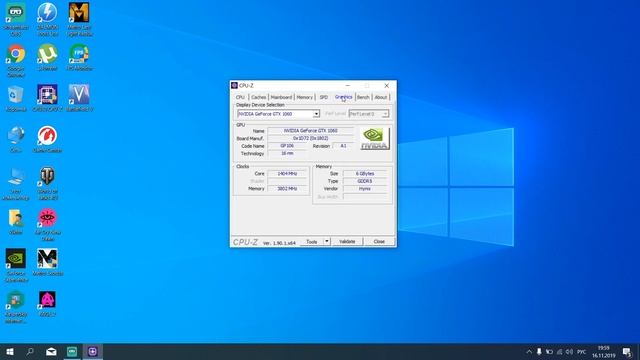Click the Technology value 16 nm
Image resolution: width=640 pixels, height=360 pixels.
pos(287,153)
